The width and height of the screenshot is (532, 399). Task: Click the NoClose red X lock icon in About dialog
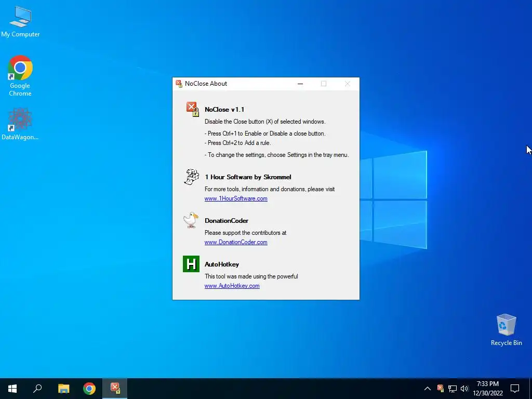(x=192, y=109)
